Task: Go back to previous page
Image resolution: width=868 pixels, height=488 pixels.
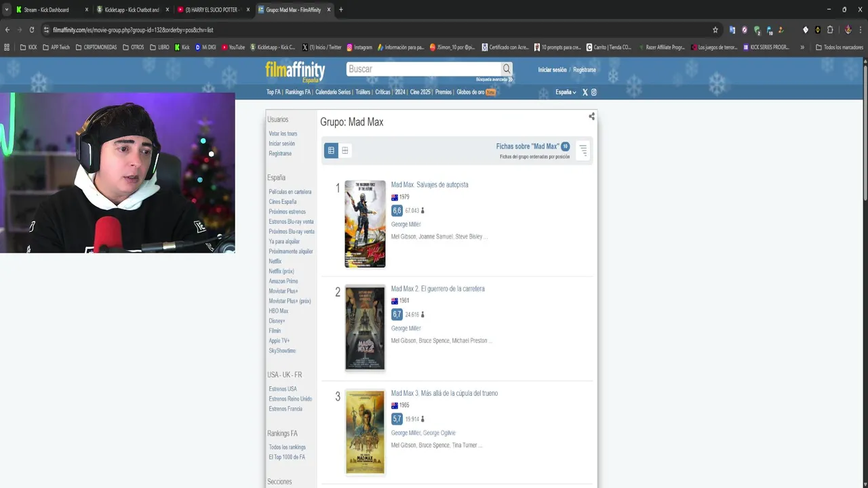Action: click(7, 30)
